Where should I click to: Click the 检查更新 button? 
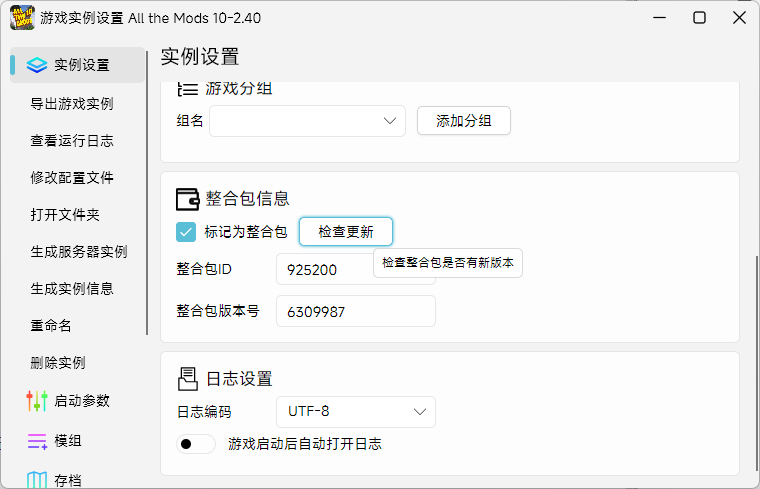point(346,232)
